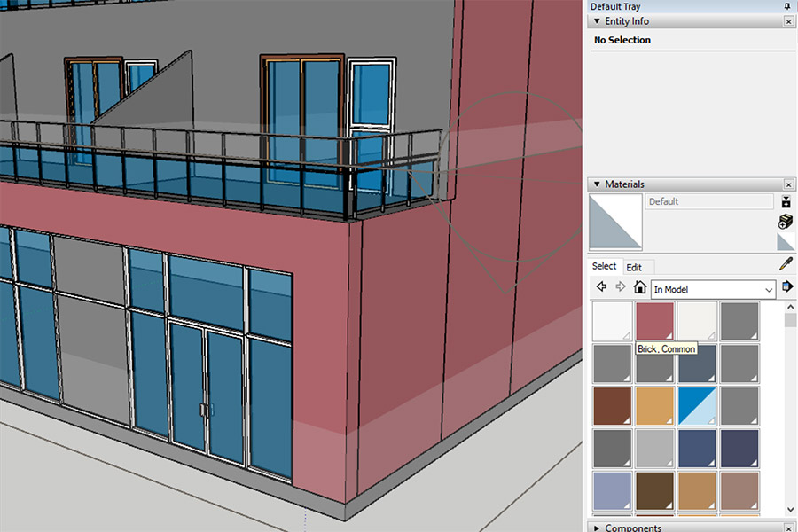This screenshot has width=798, height=532.
Task: Open the Details menu arrow icon
Action: pos(787,286)
